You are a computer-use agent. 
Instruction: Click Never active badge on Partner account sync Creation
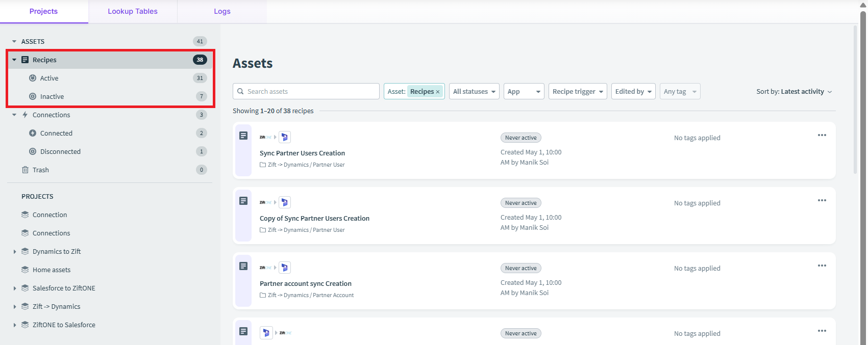pyautogui.click(x=521, y=268)
